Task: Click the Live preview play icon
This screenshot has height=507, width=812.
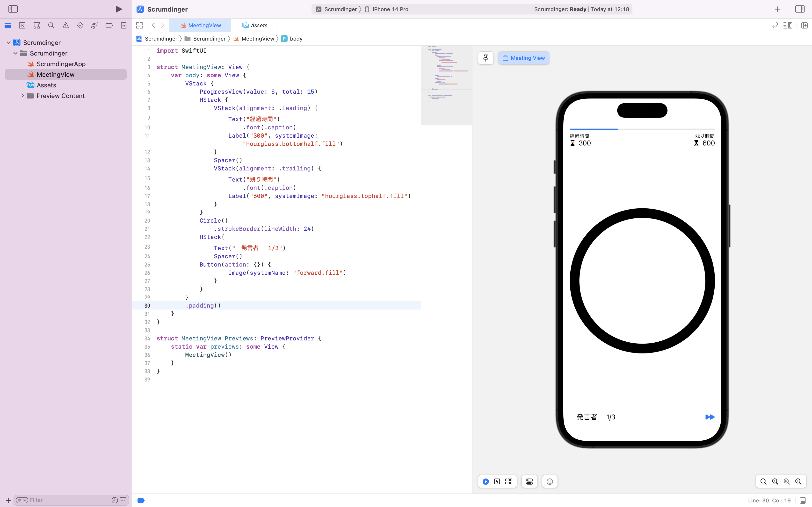Action: pos(486,481)
